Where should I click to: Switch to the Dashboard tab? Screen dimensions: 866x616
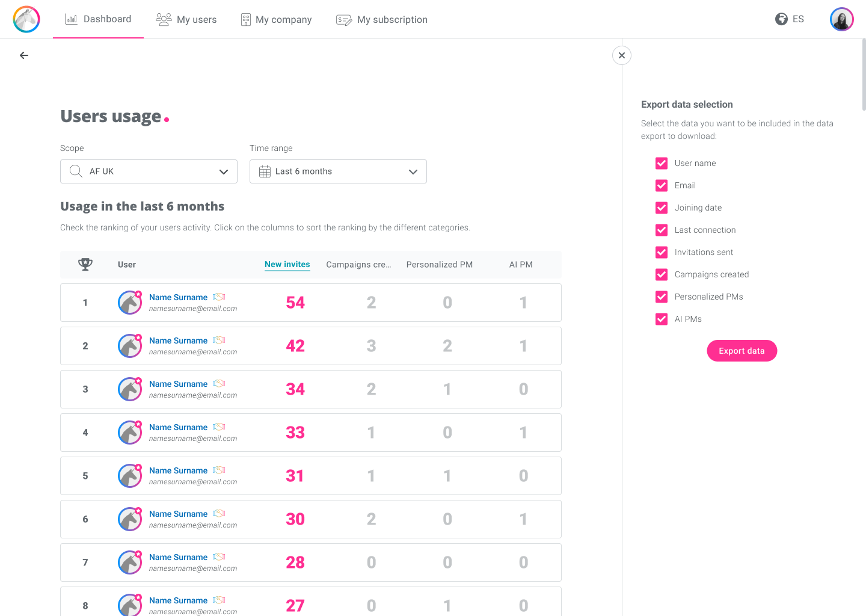tap(98, 19)
